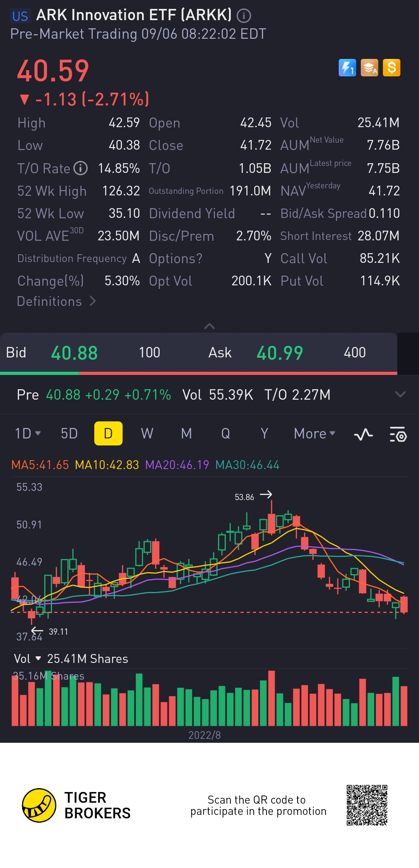Open the 1D timeframe dropdown
Screen dimensions: 419x868
click(x=28, y=433)
